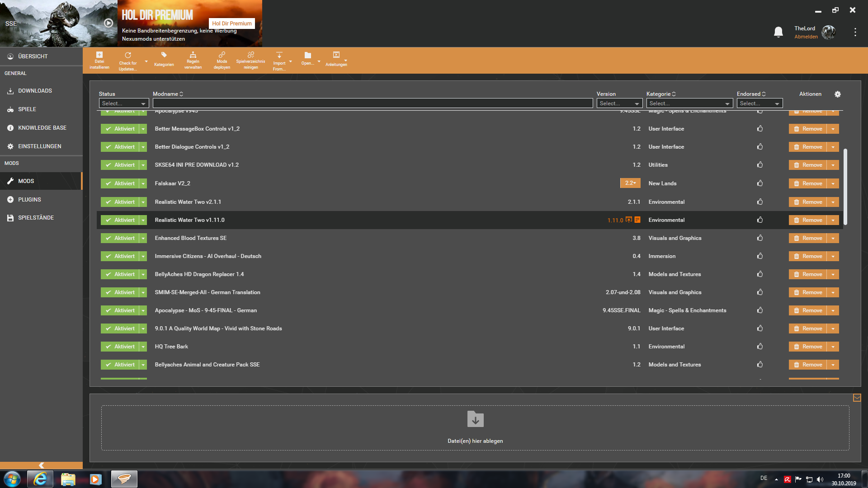The image size is (868, 488).
Task: Remove the Immersive Citizens mod
Action: point(808,256)
